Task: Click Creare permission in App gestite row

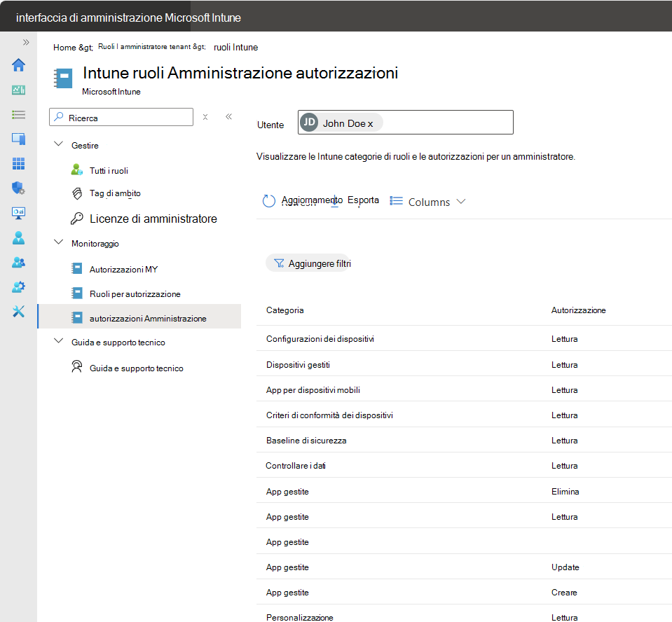Action: click(564, 593)
